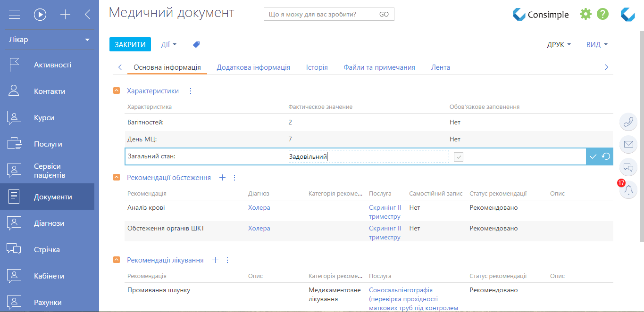
Task: Select the День МЦ characteristic row
Action: (369, 139)
